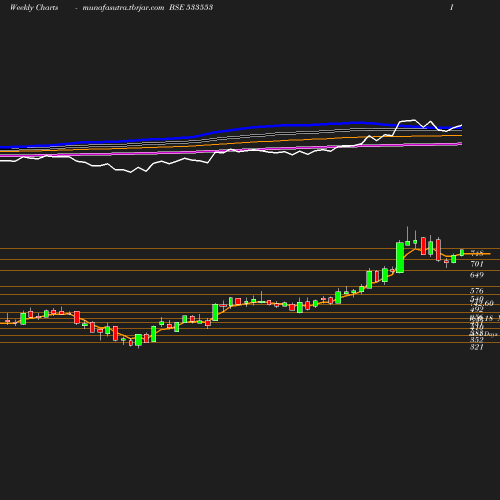Click the 352 price level label
This screenshot has width=500, height=500.
click(477, 340)
